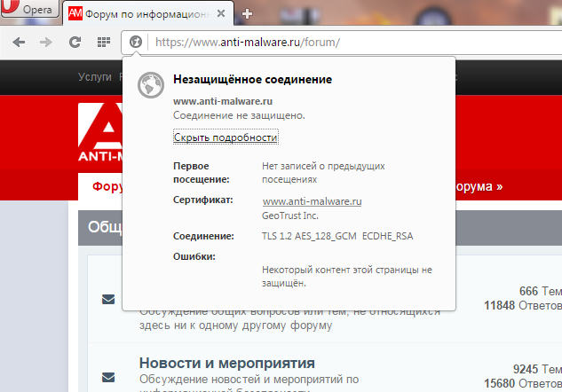Open a new tab with the plus button
Image resolution: width=562 pixels, height=392 pixels.
point(247,14)
